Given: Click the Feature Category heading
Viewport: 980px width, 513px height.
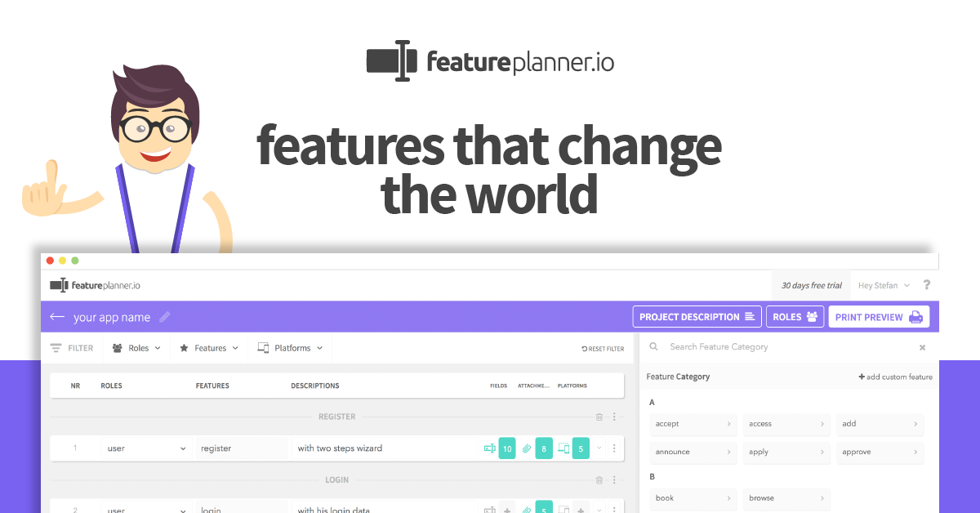Looking at the screenshot, I should (678, 377).
